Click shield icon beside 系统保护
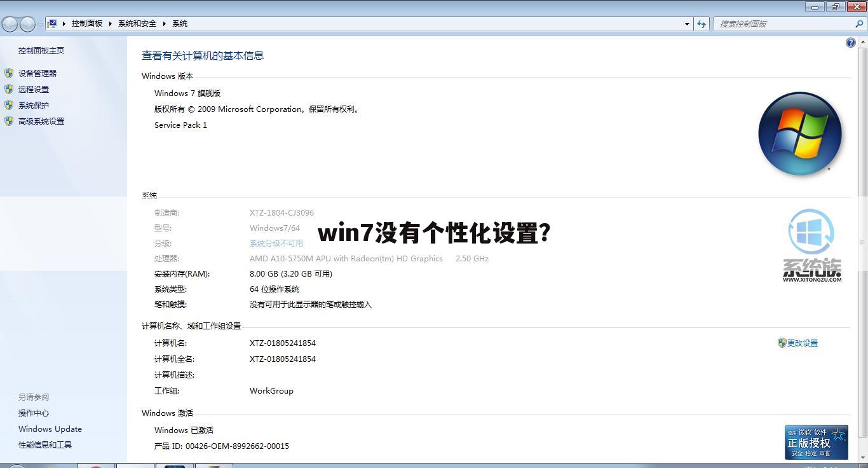Viewport: 868px width, 468px height. pyautogui.click(x=9, y=105)
